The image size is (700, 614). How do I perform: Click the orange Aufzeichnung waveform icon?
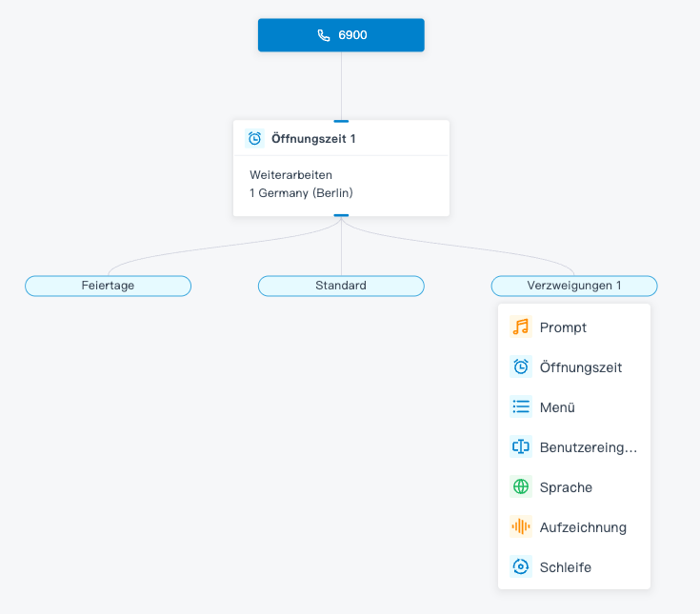pyautogui.click(x=520, y=527)
